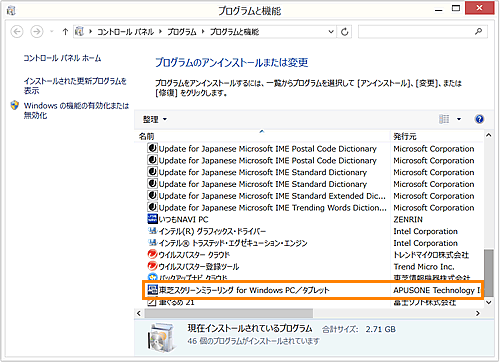The image size is (500, 362).
Task: Open help with the question mark icon
Action: pos(479,119)
